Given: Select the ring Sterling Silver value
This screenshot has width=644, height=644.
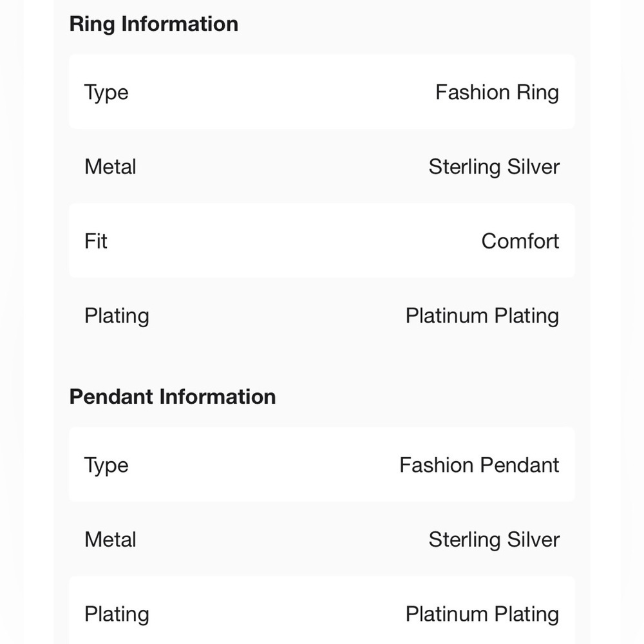Looking at the screenshot, I should [x=494, y=167].
